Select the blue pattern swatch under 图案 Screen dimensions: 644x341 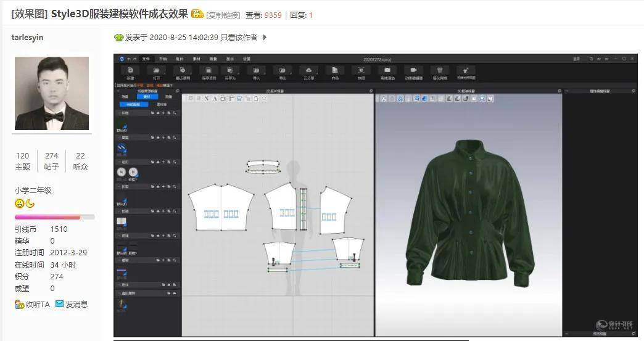click(122, 148)
